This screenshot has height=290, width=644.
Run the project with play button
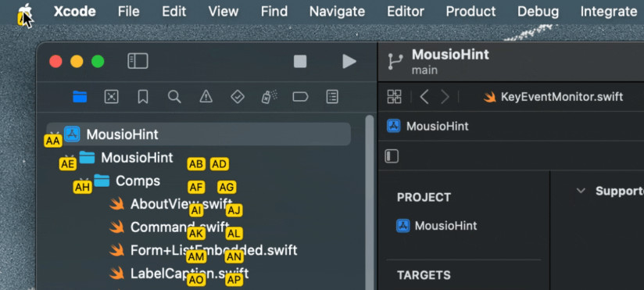click(x=349, y=62)
